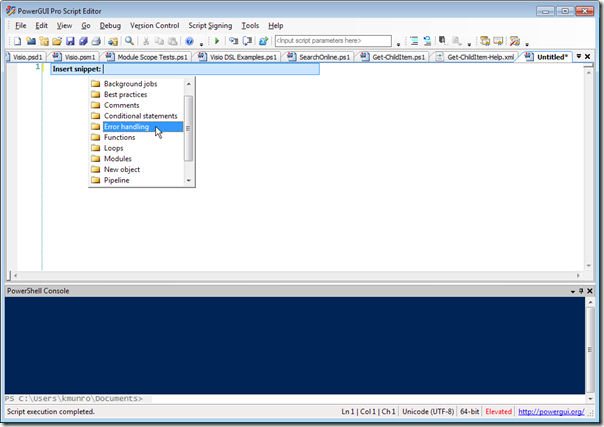
Task: Click the second certificate icon
Action: click(x=498, y=41)
